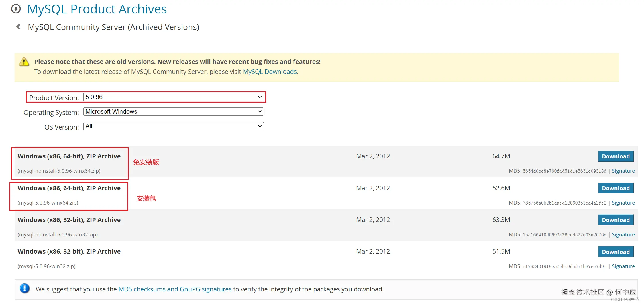The width and height of the screenshot is (644, 304).
Task: Open Signature link for mysql-5.0.96-winx64.zip
Action: (623, 203)
